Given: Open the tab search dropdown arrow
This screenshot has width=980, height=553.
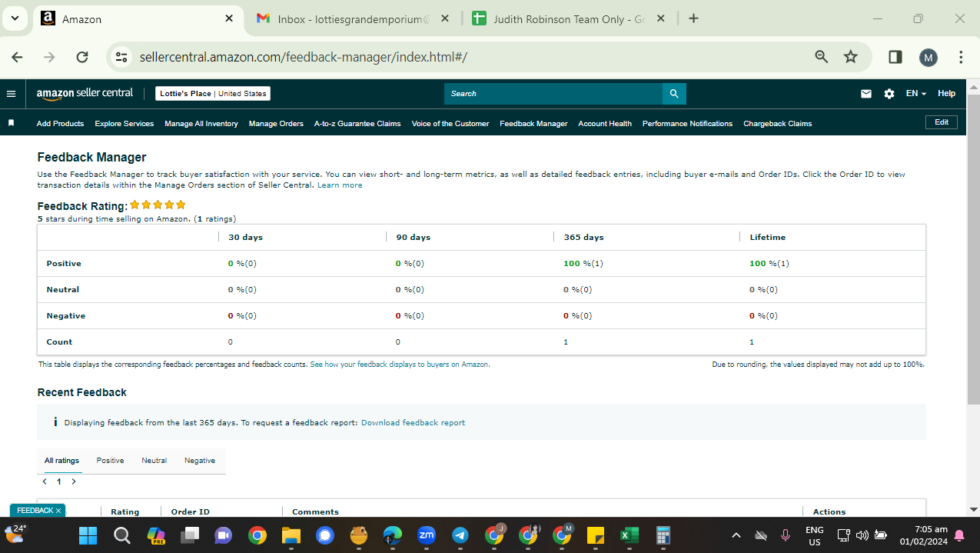Looking at the screenshot, I should click(15, 18).
